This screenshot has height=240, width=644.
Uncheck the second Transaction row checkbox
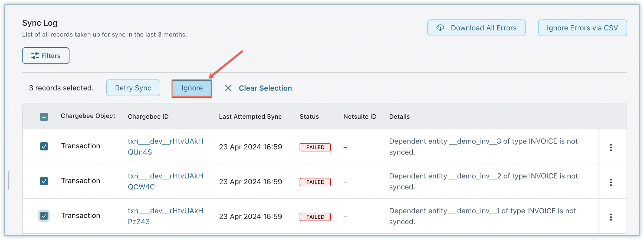44,181
